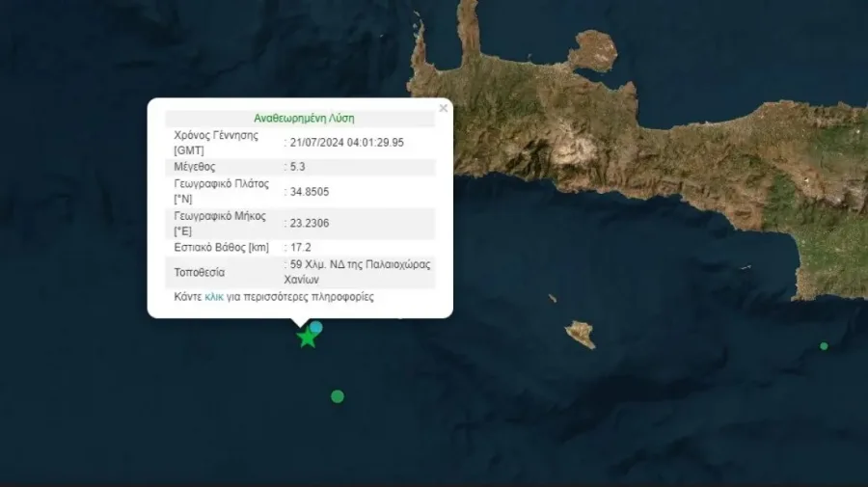Select the blue circle earthquake marker

tap(315, 327)
